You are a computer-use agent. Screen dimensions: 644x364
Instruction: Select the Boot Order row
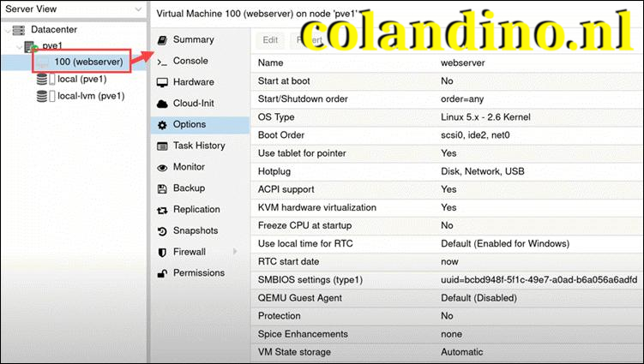(x=447, y=135)
